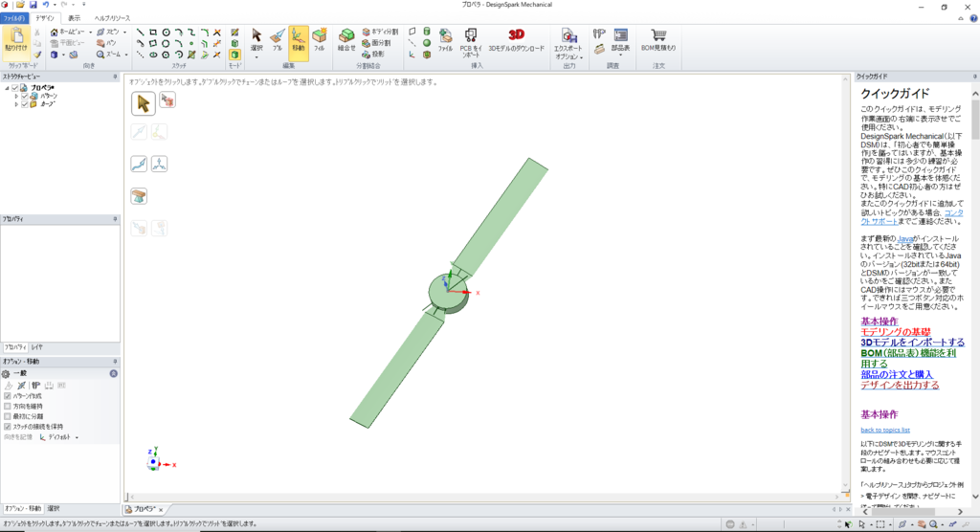Click the arrow select tool in viewport
Screen dimensions: 980x532
point(144,103)
